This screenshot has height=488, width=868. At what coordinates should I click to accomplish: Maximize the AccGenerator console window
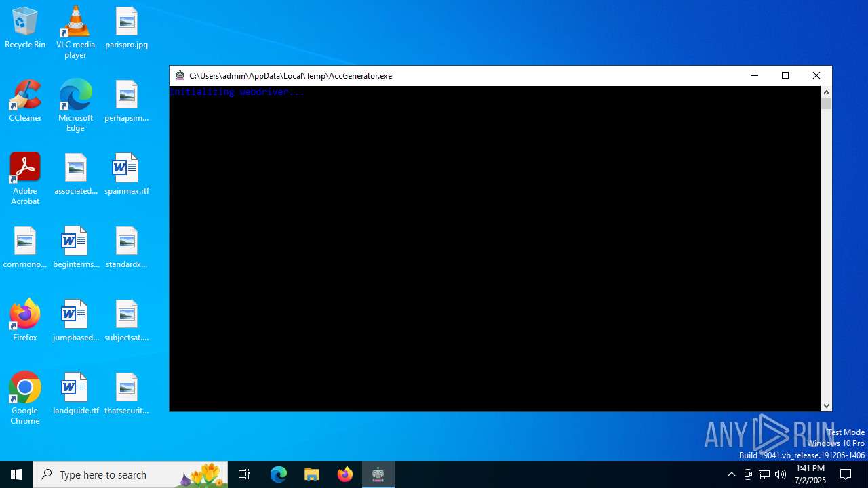coord(785,75)
